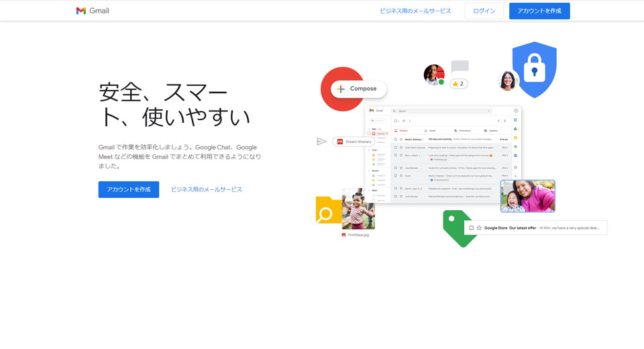The width and height of the screenshot is (644, 349).
Task: Click the paper-plane send icon
Action: (x=321, y=142)
